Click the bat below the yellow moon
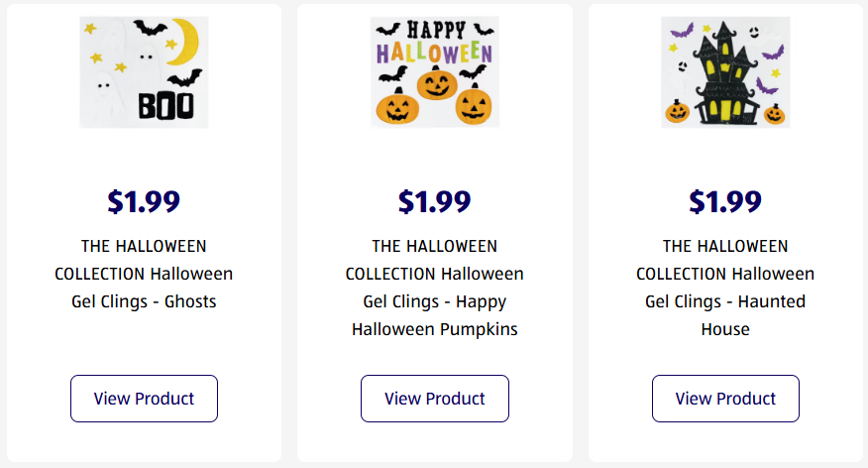868x468 pixels. (186, 79)
